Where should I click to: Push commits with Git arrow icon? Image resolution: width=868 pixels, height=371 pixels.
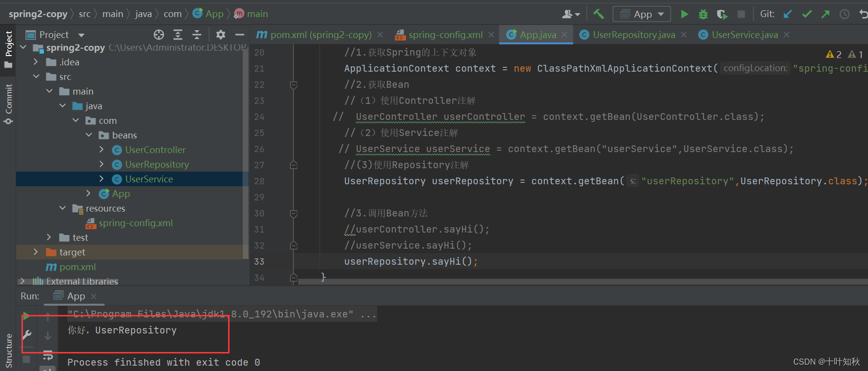click(x=825, y=14)
